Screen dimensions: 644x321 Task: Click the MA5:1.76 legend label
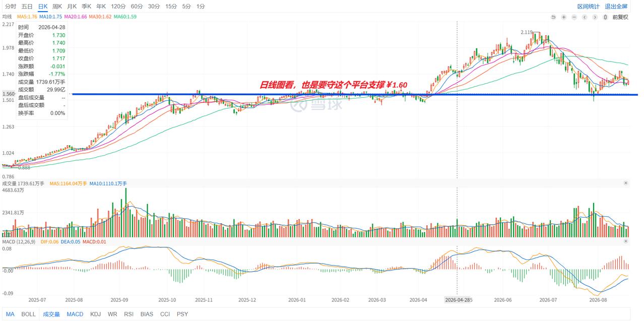click(x=26, y=17)
